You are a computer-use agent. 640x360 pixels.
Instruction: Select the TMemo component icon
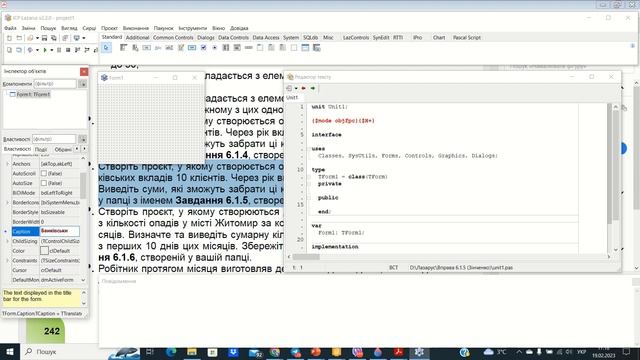coord(181,48)
